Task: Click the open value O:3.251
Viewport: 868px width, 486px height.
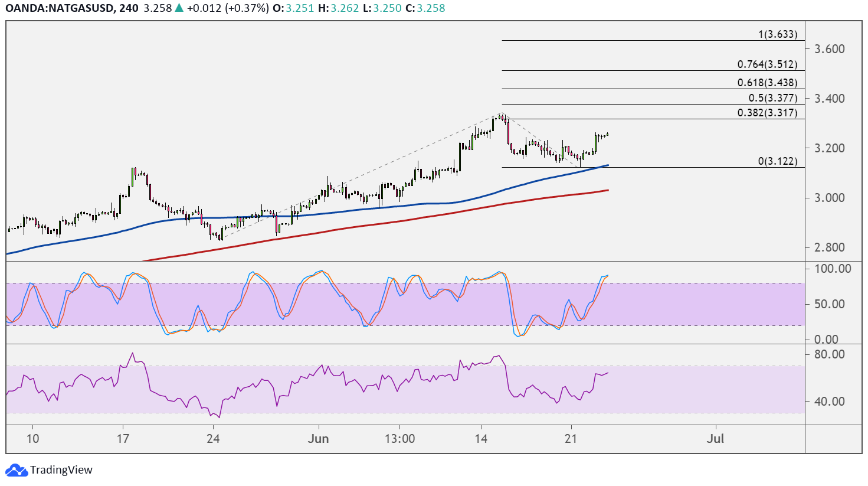Action: 293,8
